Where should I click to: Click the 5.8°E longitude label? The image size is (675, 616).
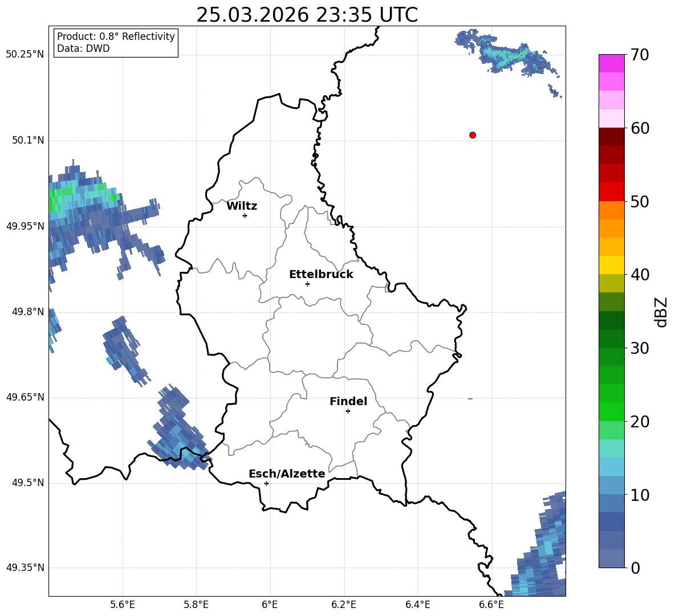coord(196,605)
